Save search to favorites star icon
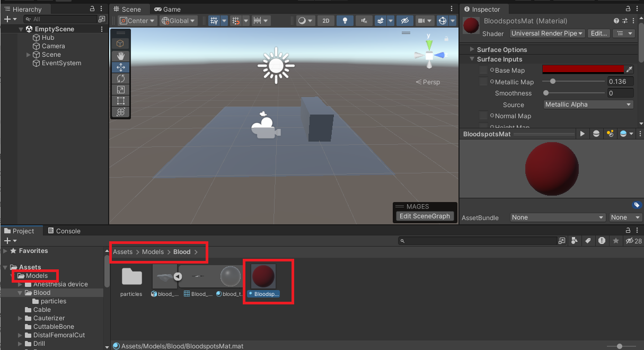 [x=615, y=241]
